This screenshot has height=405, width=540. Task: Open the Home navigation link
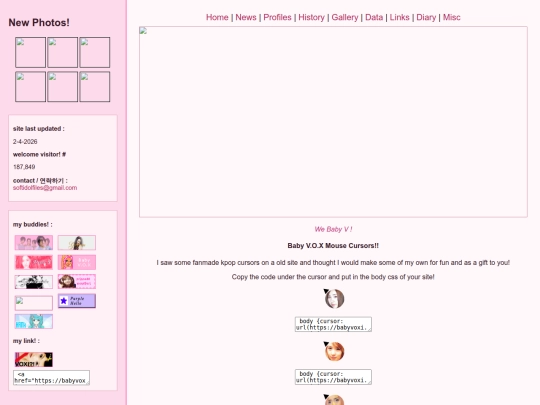(x=217, y=17)
